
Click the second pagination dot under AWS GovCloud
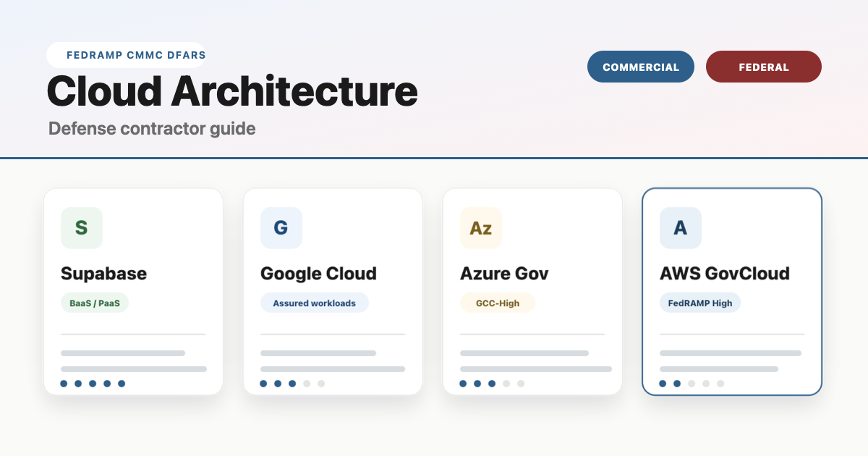tap(677, 384)
